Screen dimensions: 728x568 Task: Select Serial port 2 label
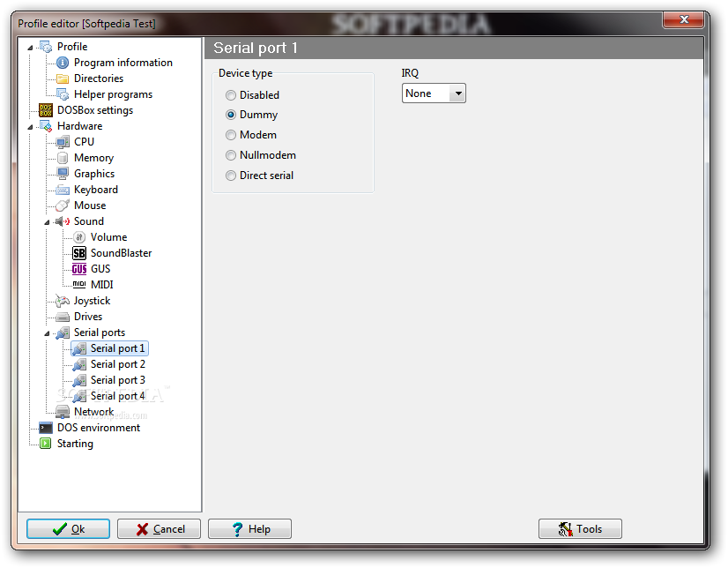click(x=118, y=364)
